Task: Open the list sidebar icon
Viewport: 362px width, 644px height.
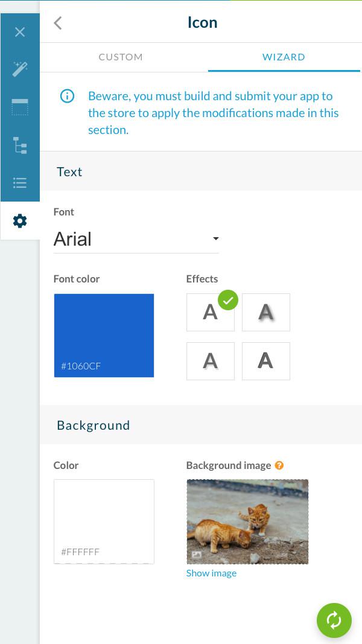Action: click(20, 183)
